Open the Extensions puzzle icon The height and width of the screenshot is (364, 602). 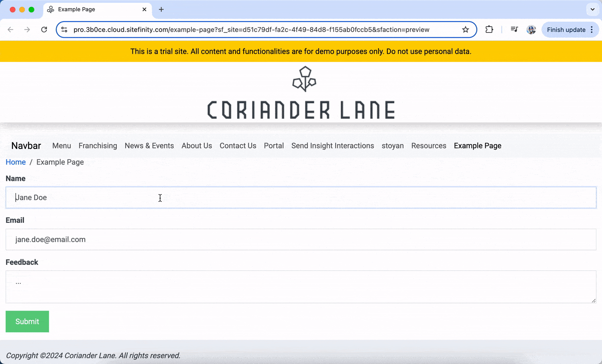tap(489, 30)
